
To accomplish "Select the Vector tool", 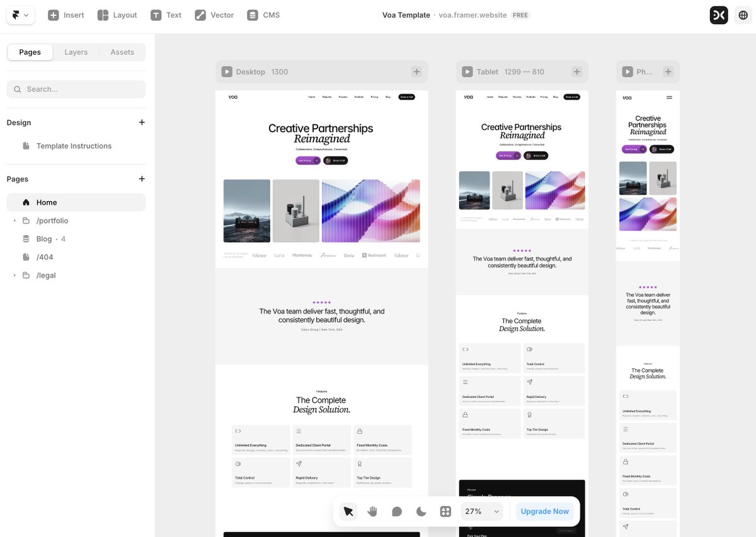I will pyautogui.click(x=214, y=15).
